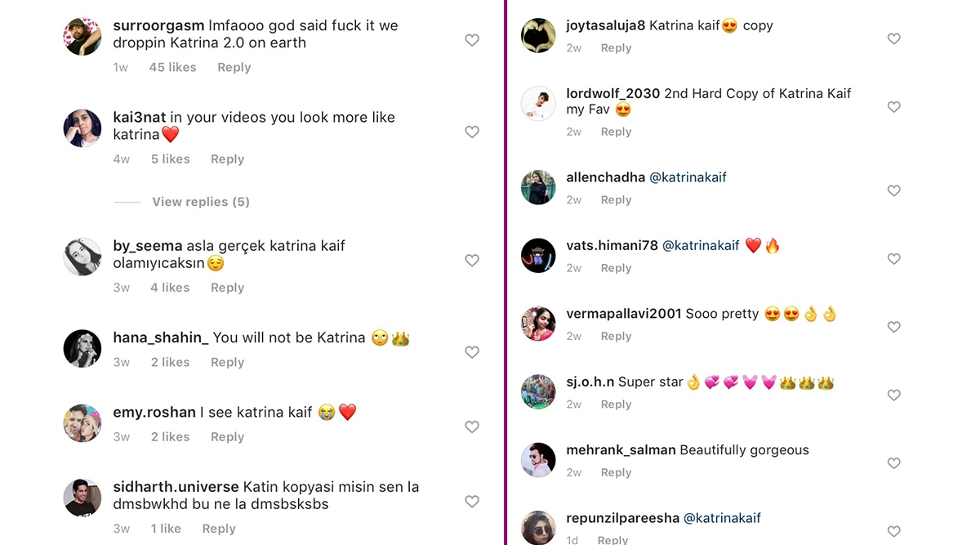
Task: Toggle like on sidharth.universe's comment
Action: click(472, 501)
